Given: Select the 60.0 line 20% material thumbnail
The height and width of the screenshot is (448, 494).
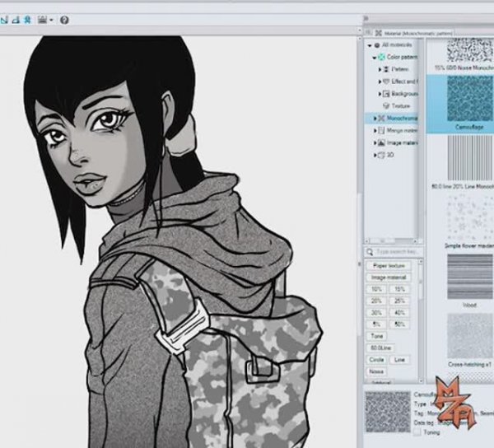Looking at the screenshot, I should click(x=470, y=158).
